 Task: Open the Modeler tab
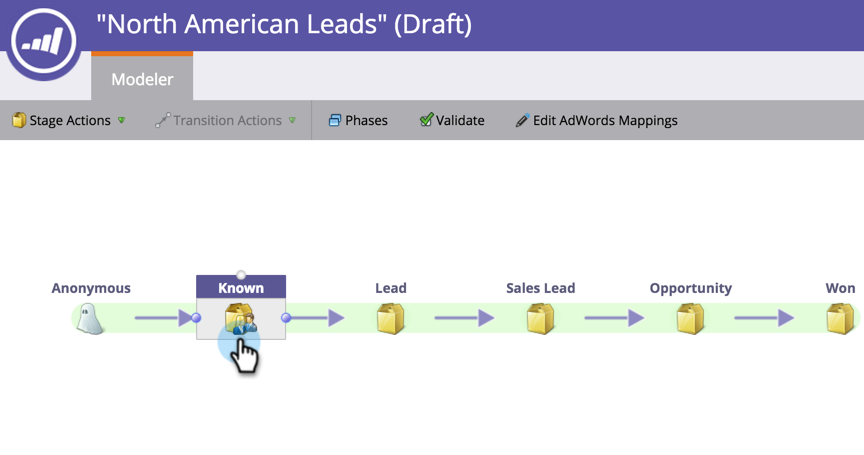tap(142, 78)
